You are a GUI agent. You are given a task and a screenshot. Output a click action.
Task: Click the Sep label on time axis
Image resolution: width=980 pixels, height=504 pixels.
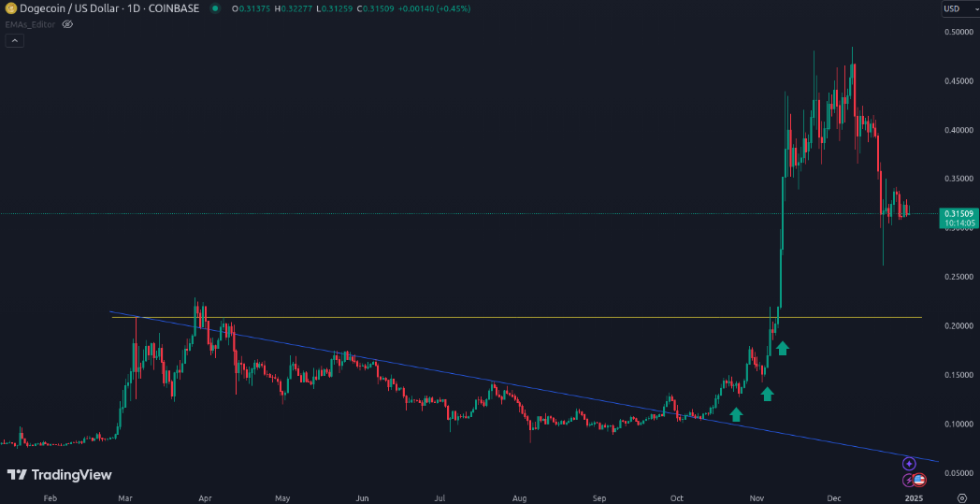coord(599,498)
